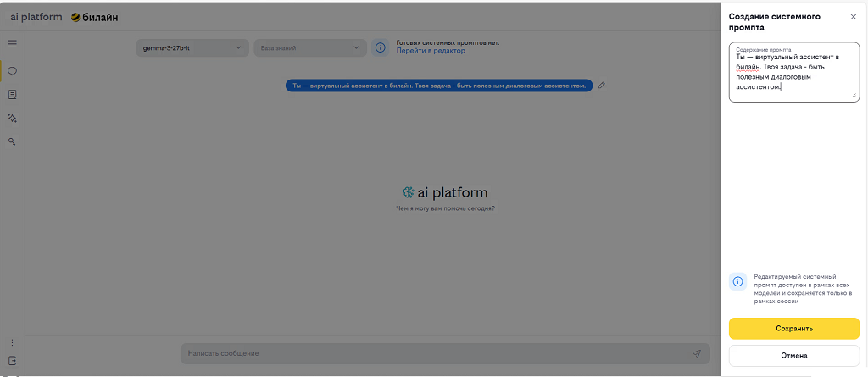Open the document list sidebar icon
Screen dimensions: 868x377
(12, 95)
